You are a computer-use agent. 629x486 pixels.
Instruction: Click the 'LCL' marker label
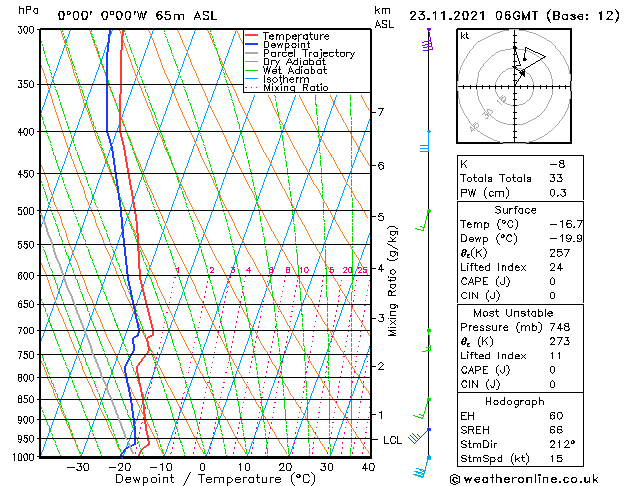pos(392,440)
